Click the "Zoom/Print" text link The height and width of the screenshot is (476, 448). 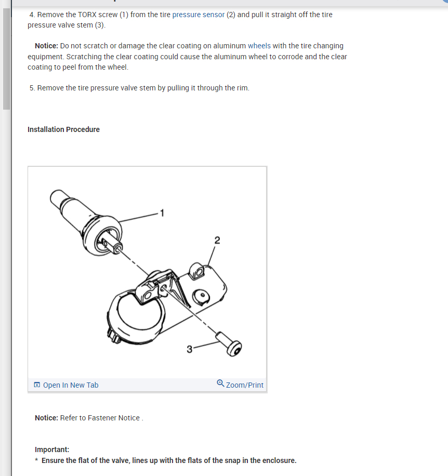245,385
